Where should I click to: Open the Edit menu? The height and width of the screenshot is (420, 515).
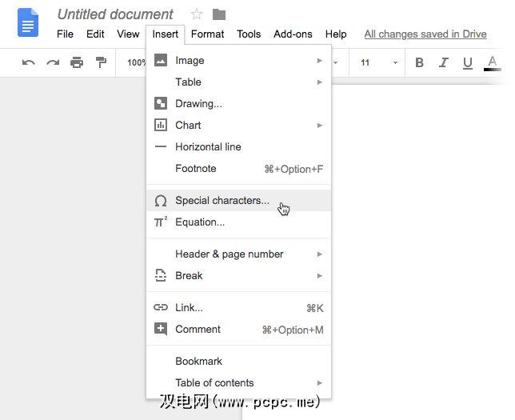(x=95, y=34)
